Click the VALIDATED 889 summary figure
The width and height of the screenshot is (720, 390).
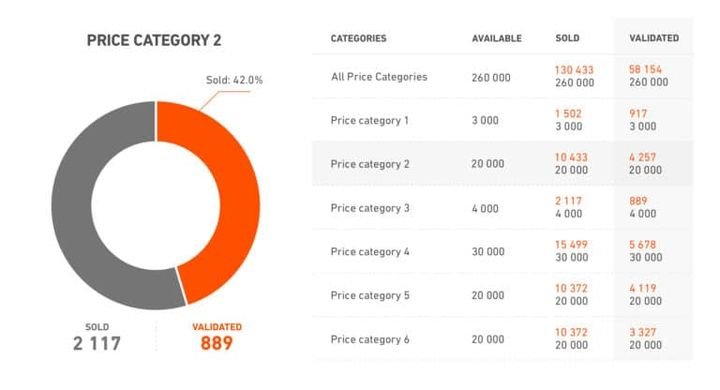pos(217,338)
